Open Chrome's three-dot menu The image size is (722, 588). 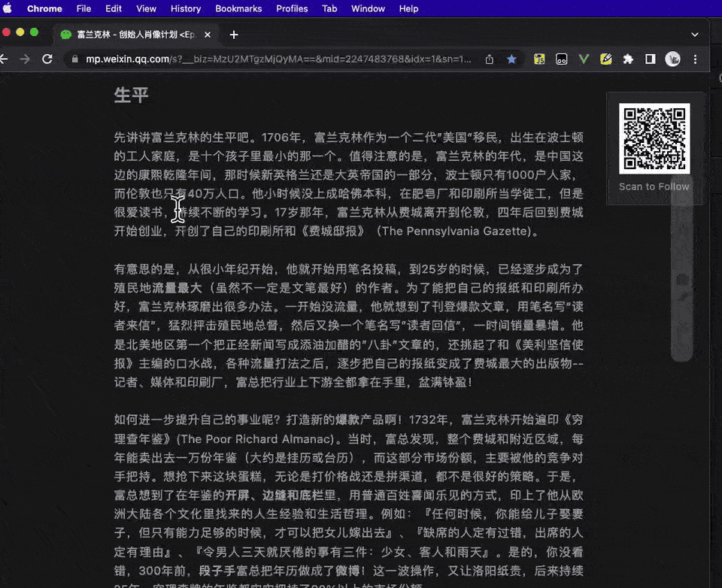[x=694, y=59]
